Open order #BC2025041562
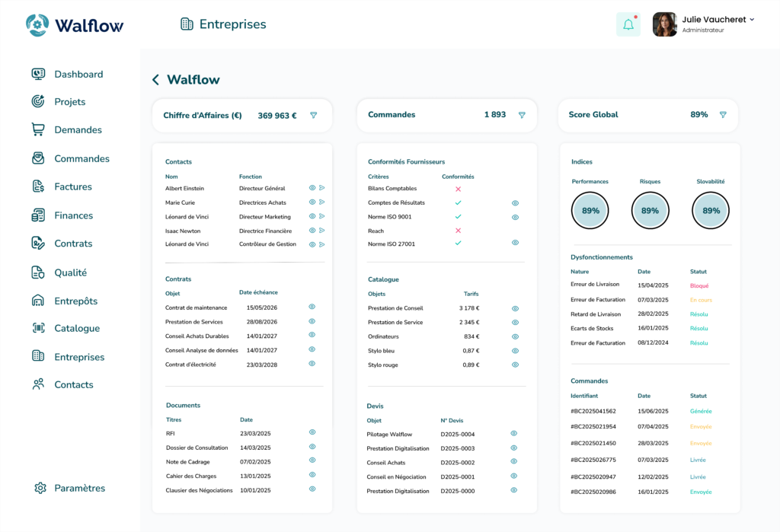Image resolution: width=780 pixels, height=532 pixels. (x=593, y=411)
